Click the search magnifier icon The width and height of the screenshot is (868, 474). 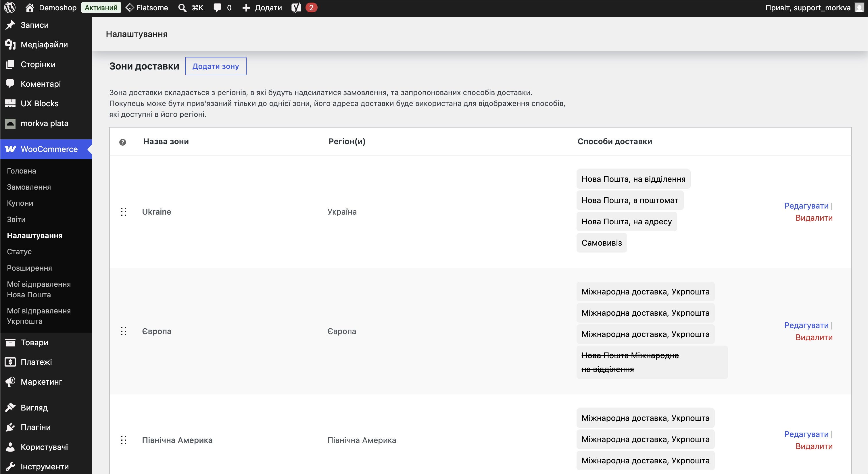[x=182, y=8]
